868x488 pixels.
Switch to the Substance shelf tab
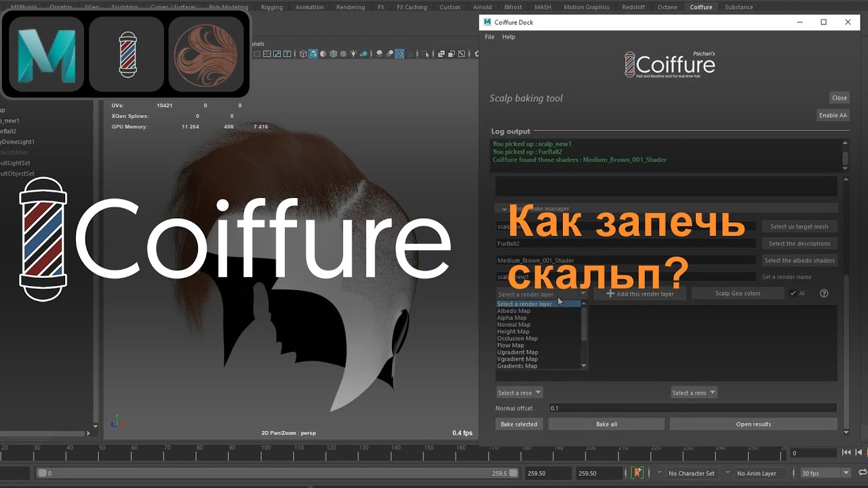(x=738, y=7)
